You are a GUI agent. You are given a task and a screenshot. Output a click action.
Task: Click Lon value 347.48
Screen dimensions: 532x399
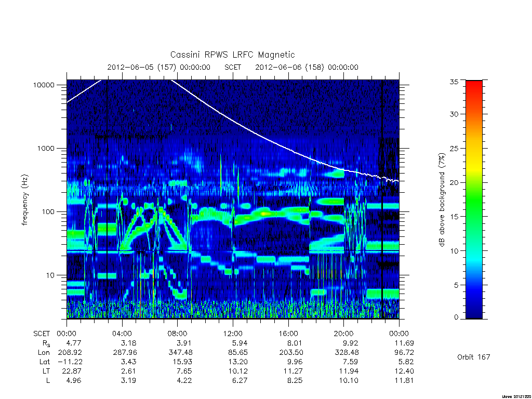pos(180,353)
